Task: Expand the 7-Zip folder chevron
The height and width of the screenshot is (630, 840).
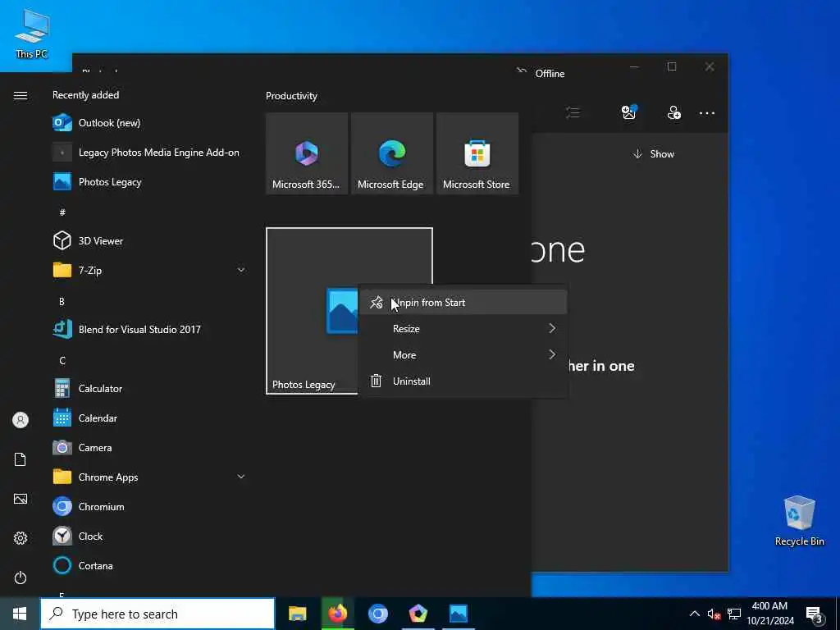Action: click(x=241, y=270)
